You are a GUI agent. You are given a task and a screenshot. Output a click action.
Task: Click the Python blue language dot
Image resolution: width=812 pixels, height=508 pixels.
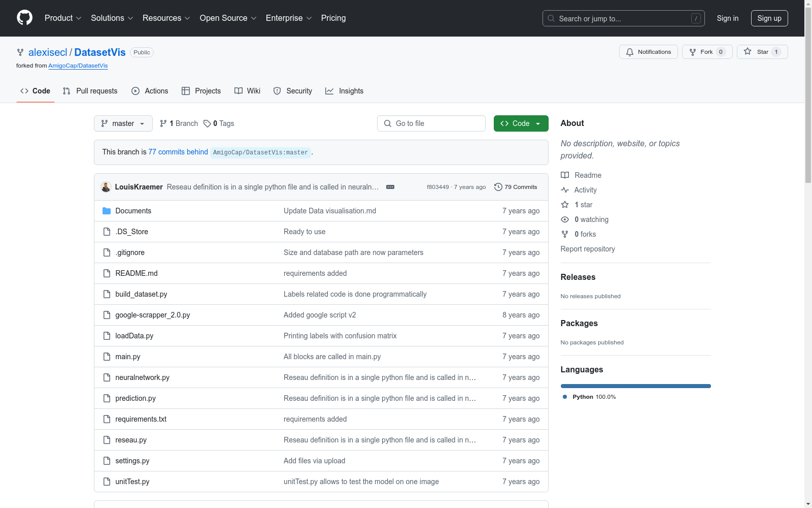(565, 397)
